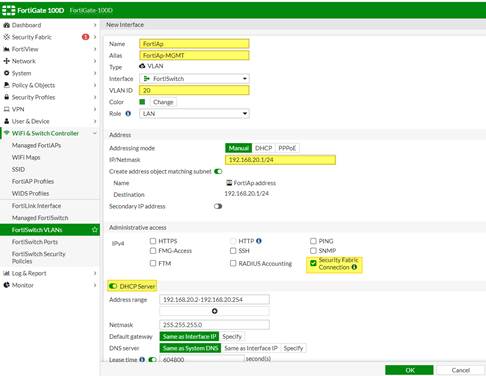Expand the VPN menu chevron
Viewport: 486px width, 376px height.
95,109
